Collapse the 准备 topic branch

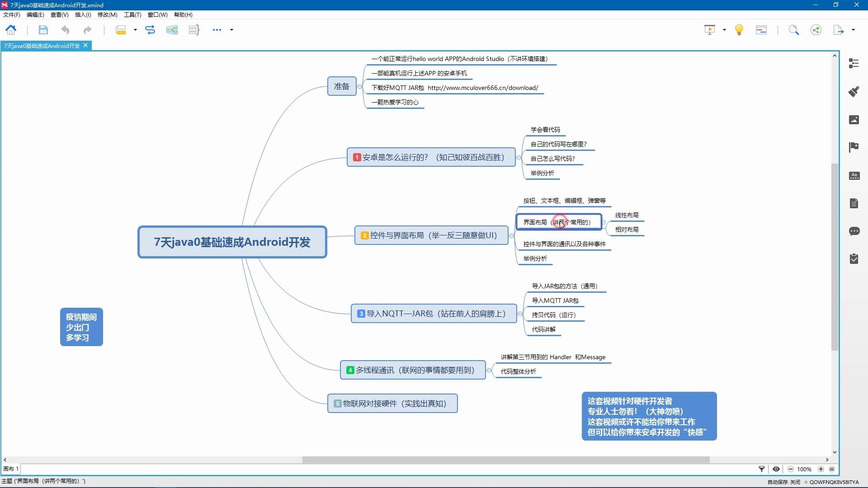click(x=360, y=86)
